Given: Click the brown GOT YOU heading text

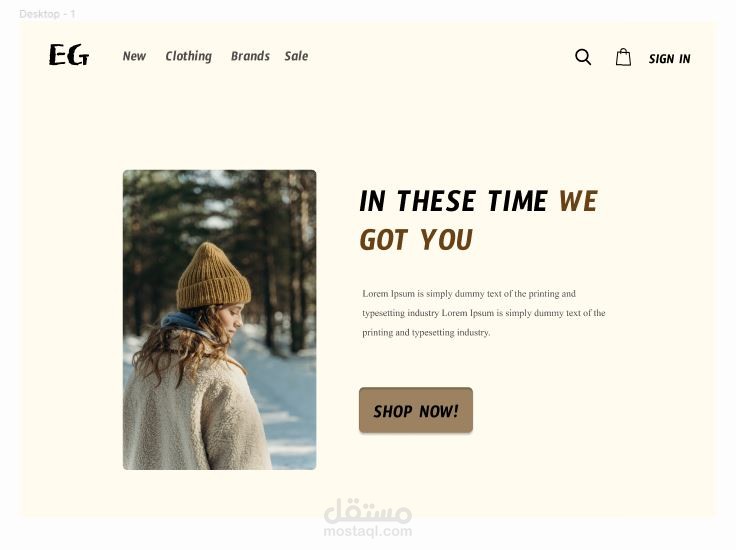Looking at the screenshot, I should tap(416, 240).
